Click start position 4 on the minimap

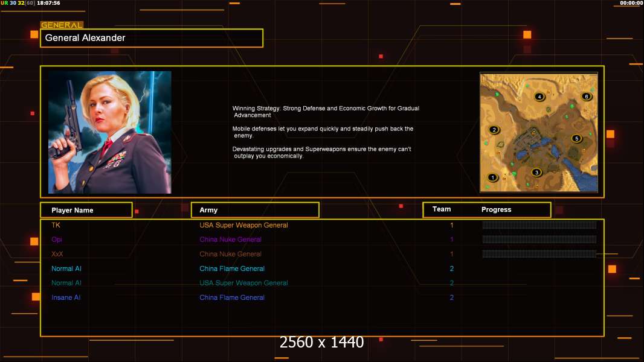coord(539,97)
